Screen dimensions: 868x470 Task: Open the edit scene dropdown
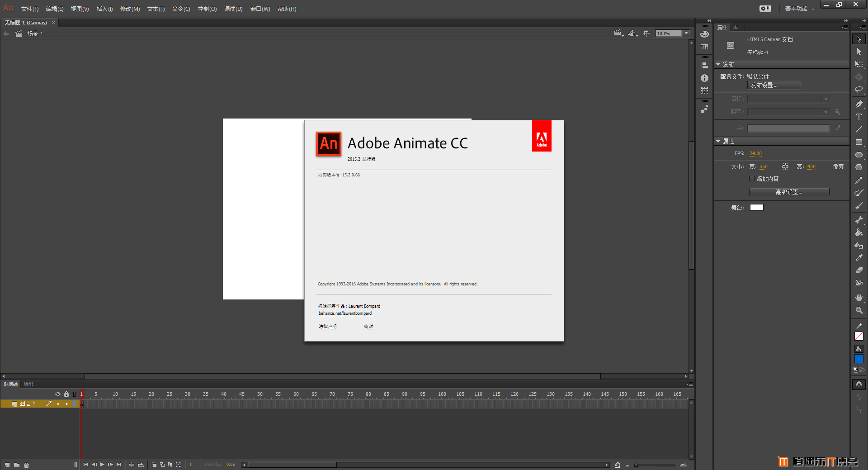pyautogui.click(x=618, y=33)
